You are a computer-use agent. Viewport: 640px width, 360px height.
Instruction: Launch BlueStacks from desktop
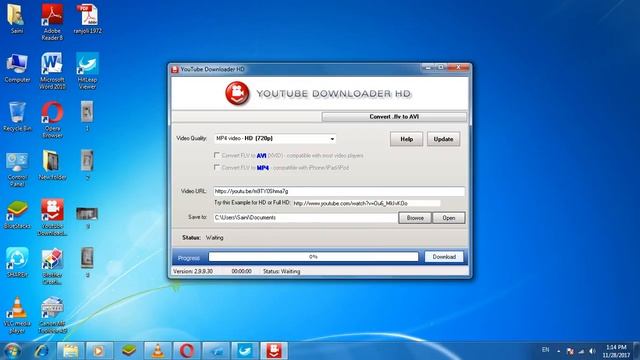coord(17,214)
